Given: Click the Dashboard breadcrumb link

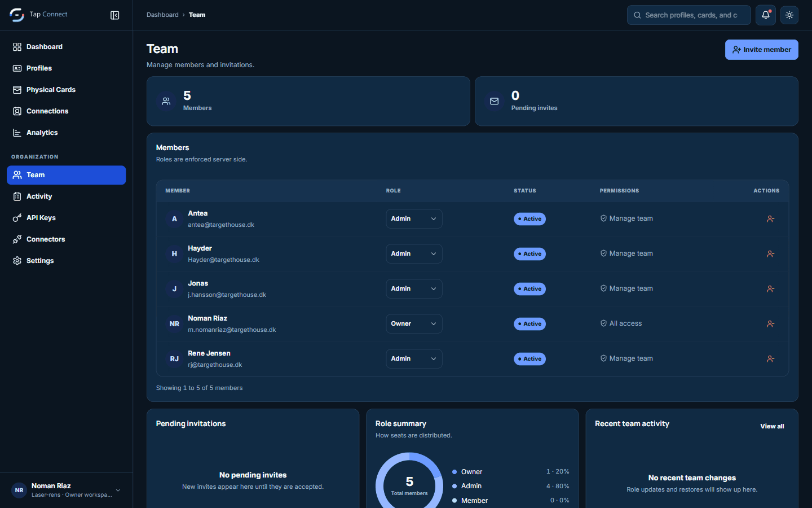Looking at the screenshot, I should [162, 15].
